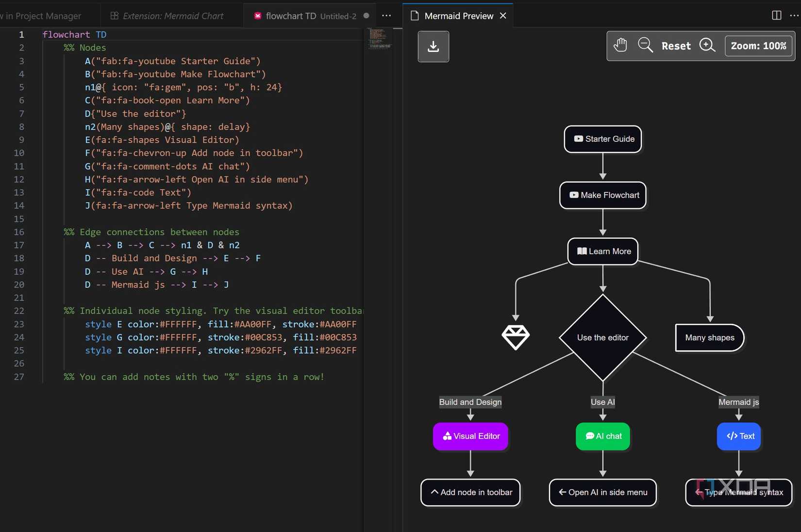
Task: Close the Mermaid Preview tab
Action: point(503,16)
